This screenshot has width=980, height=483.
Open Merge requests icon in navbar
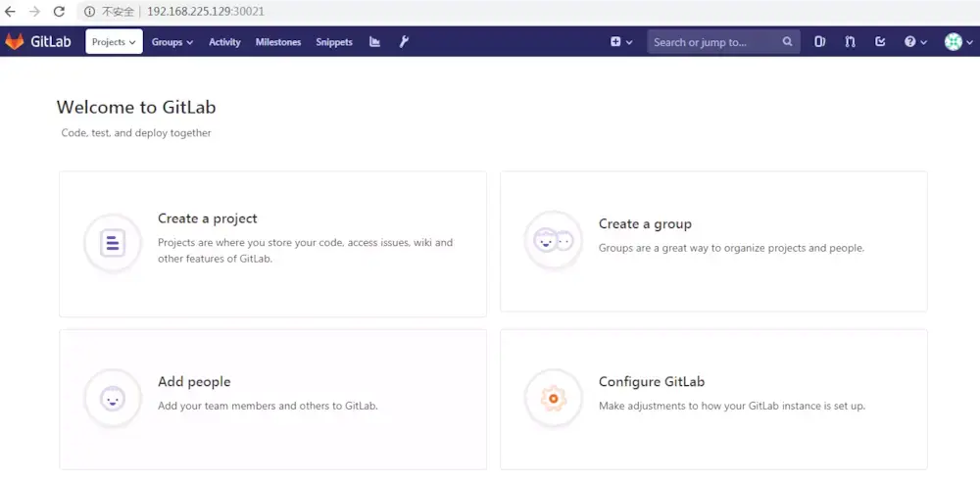coord(850,42)
